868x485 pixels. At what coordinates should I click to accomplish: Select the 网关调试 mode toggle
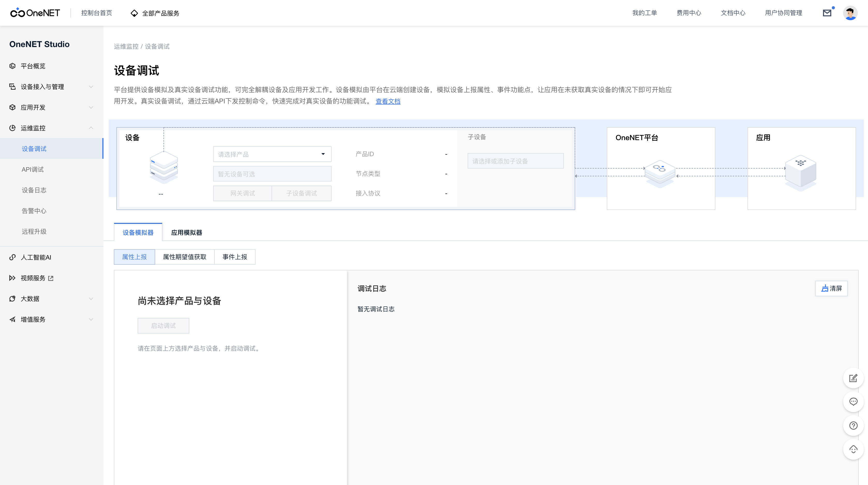click(242, 193)
